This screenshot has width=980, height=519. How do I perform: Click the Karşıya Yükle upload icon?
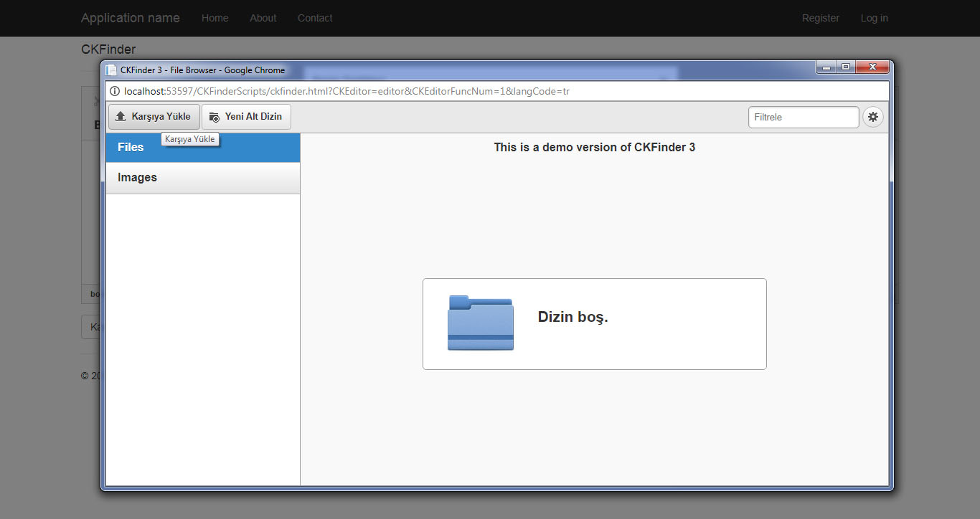click(x=121, y=117)
